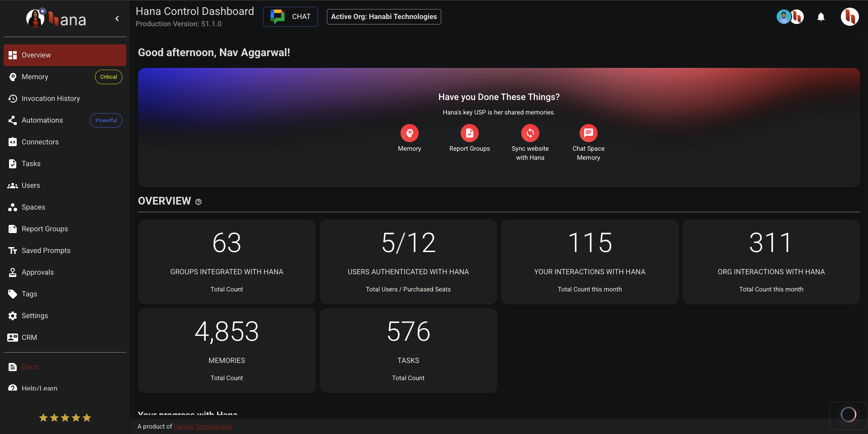868x434 pixels.
Task: Click Org Interactions with Hana 311 card
Action: [771, 262]
